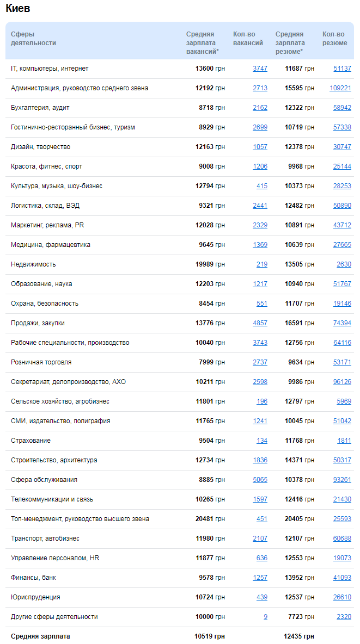
Task: Open the 3747 IT vacancies link
Action: [x=260, y=69]
